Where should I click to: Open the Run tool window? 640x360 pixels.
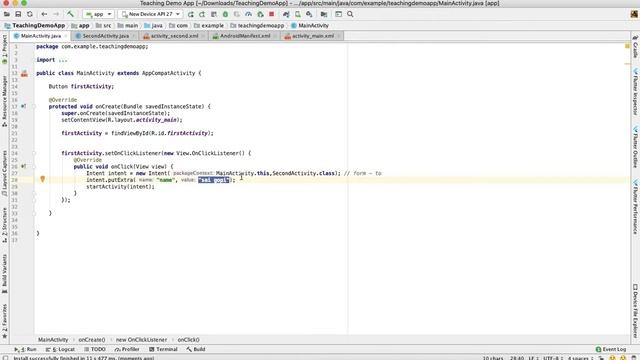(x=25, y=349)
